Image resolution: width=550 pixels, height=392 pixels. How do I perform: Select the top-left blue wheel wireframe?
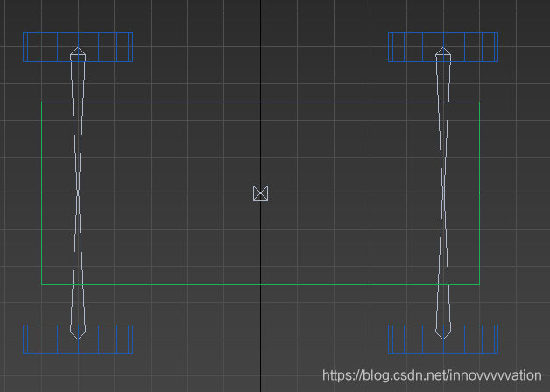(x=78, y=47)
